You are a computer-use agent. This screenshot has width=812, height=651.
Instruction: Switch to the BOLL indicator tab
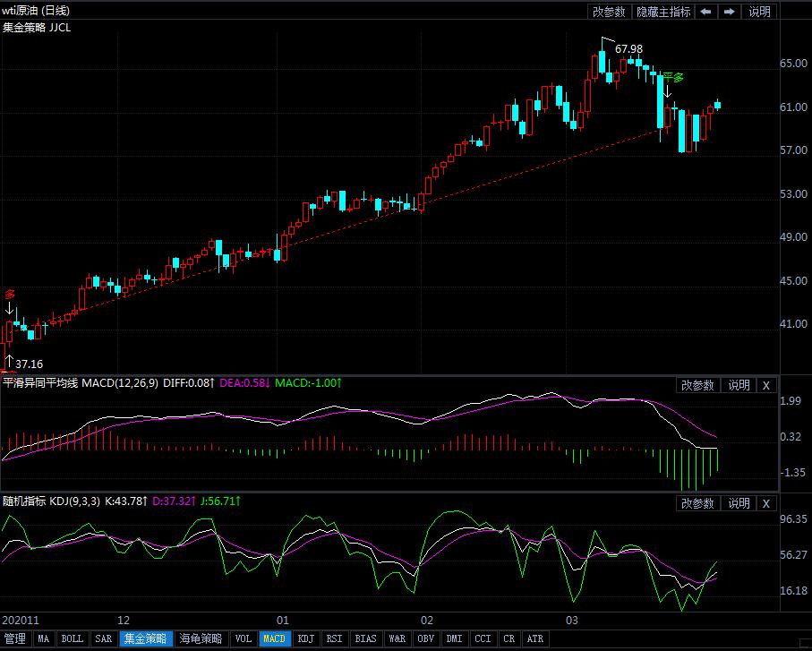click(73, 639)
